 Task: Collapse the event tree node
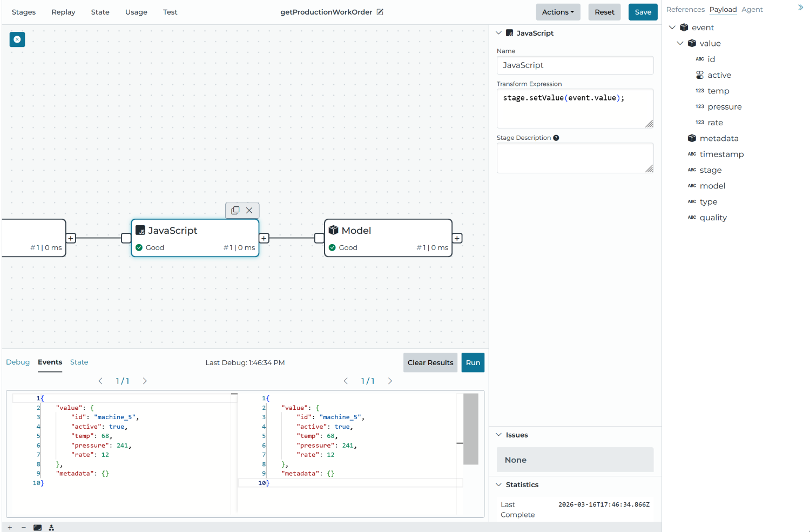[672, 28]
